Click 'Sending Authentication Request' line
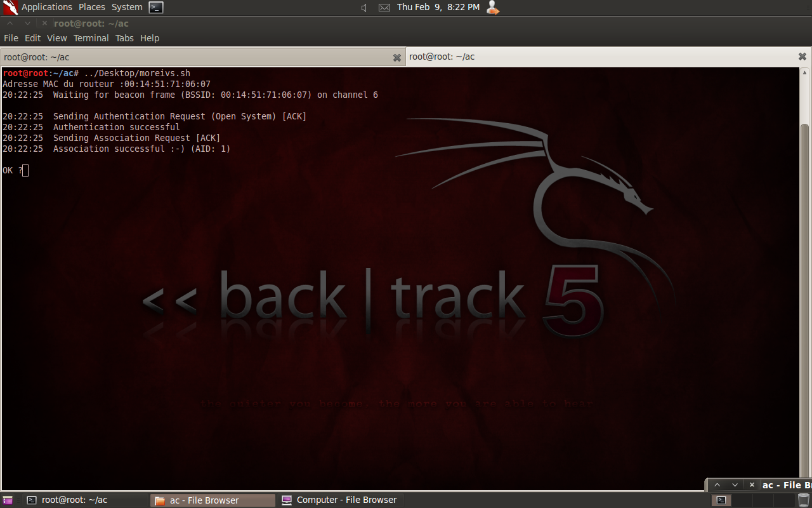The image size is (812, 508). coord(155,116)
